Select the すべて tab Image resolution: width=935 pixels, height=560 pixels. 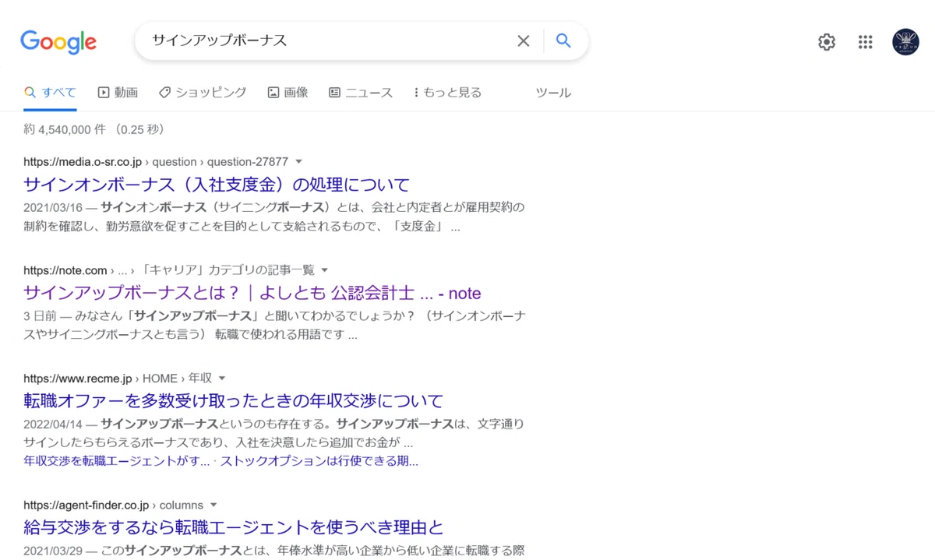[50, 93]
